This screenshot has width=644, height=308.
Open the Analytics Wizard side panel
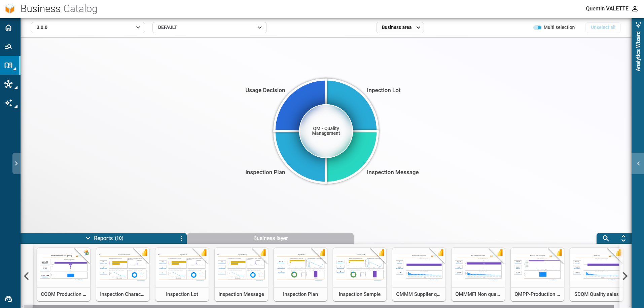pos(638,51)
